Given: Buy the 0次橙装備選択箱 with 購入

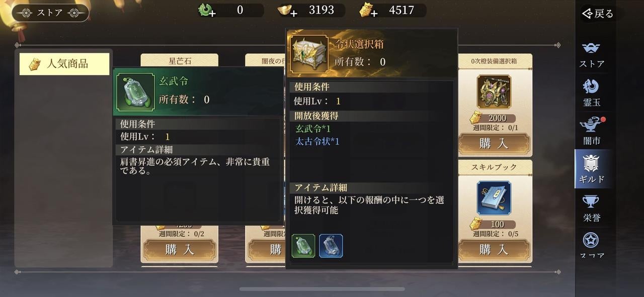Looking at the screenshot, I should [494, 144].
